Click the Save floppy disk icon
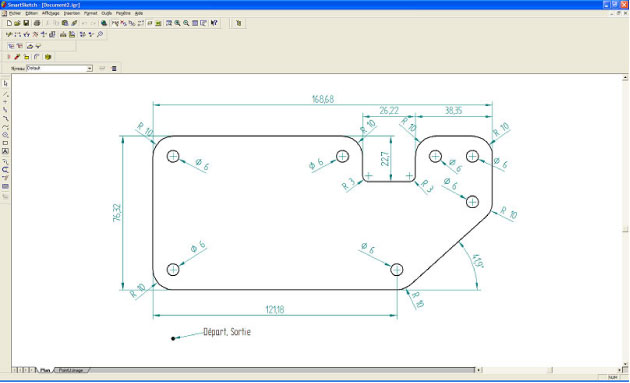 [x=26, y=23]
